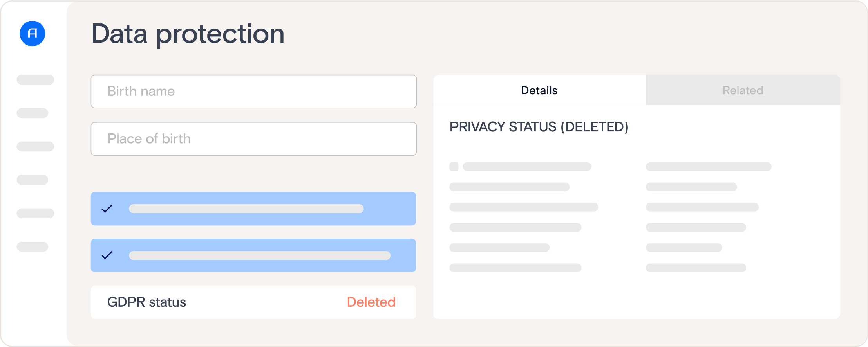
Task: Uncheck the checkmark in first blue row
Action: [x=107, y=209]
